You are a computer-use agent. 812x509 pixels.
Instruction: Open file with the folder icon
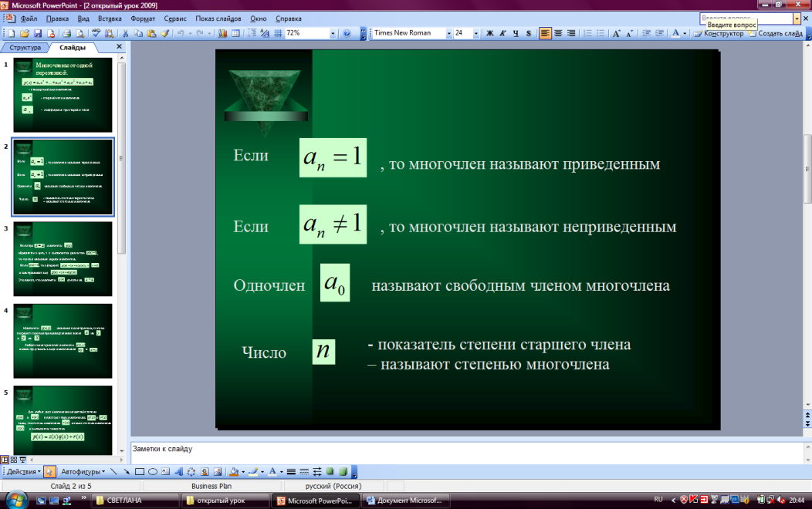click(x=25, y=33)
